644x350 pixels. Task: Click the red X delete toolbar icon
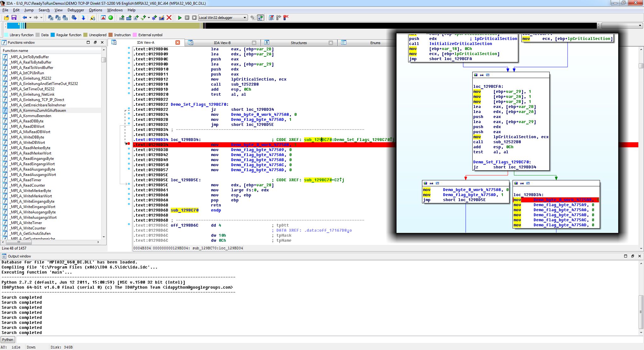pyautogui.click(x=169, y=18)
